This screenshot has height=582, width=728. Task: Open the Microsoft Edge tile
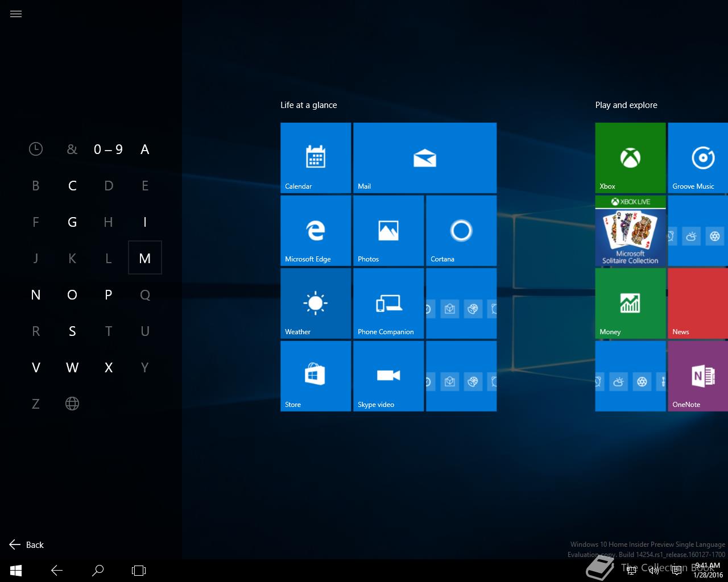pyautogui.click(x=316, y=231)
